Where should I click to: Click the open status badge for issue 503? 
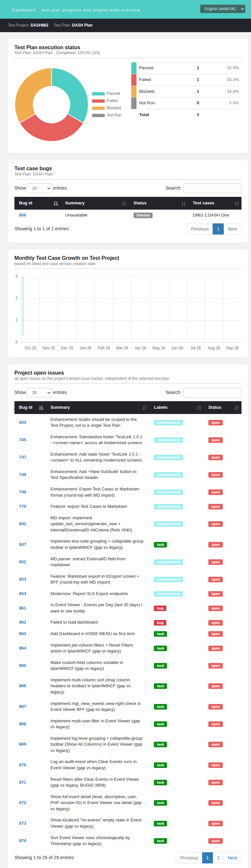215,423
